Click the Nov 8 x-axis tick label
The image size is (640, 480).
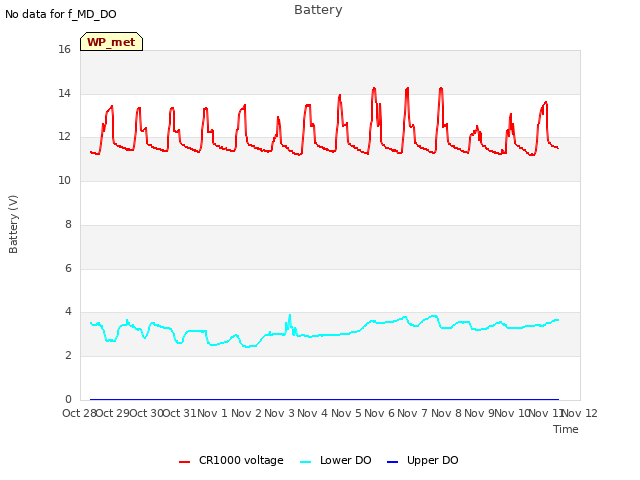446,413
